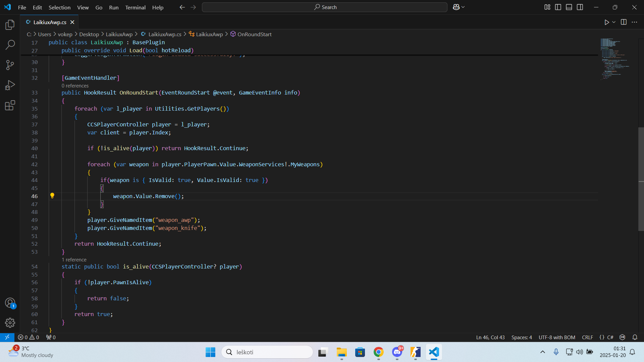Open the Copilot status bar icon
Viewport: 644px width, 362px height.
(x=623, y=337)
